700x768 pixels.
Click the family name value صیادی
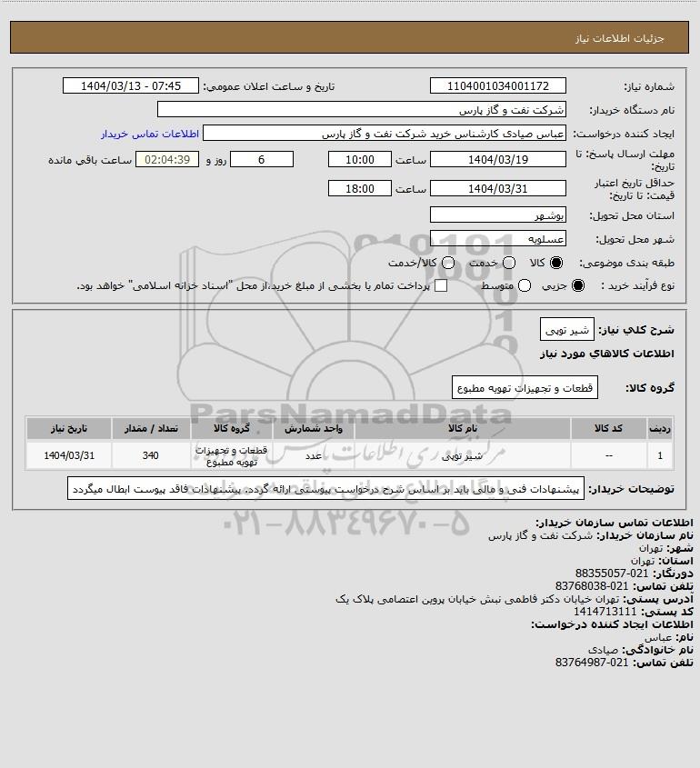point(603,650)
